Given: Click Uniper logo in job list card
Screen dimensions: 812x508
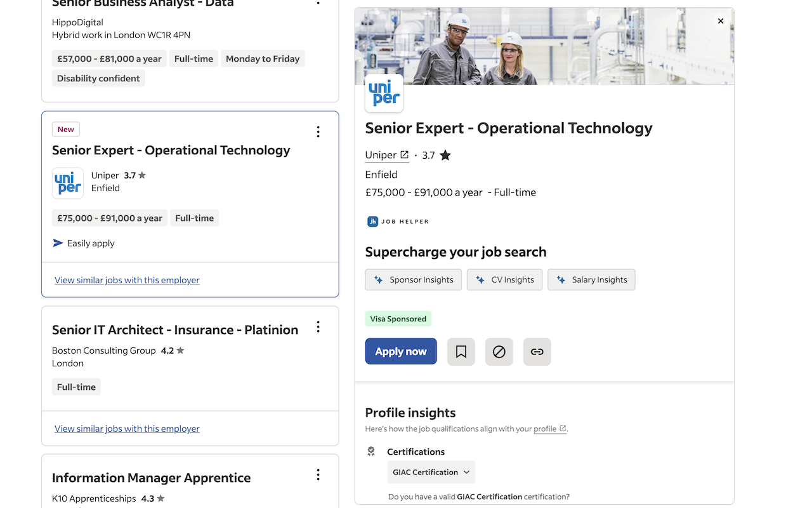Looking at the screenshot, I should 68,183.
